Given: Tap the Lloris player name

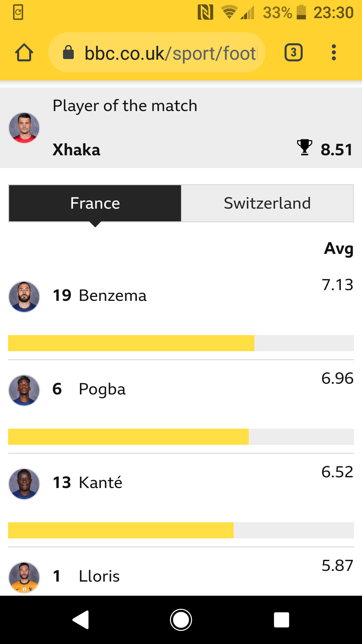Looking at the screenshot, I should click(x=99, y=576).
